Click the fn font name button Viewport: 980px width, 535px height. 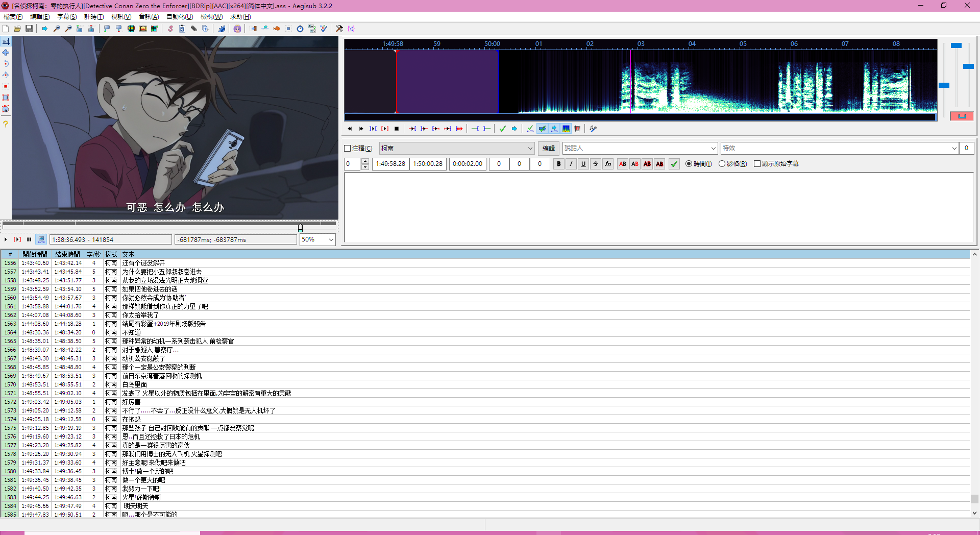[x=608, y=164]
